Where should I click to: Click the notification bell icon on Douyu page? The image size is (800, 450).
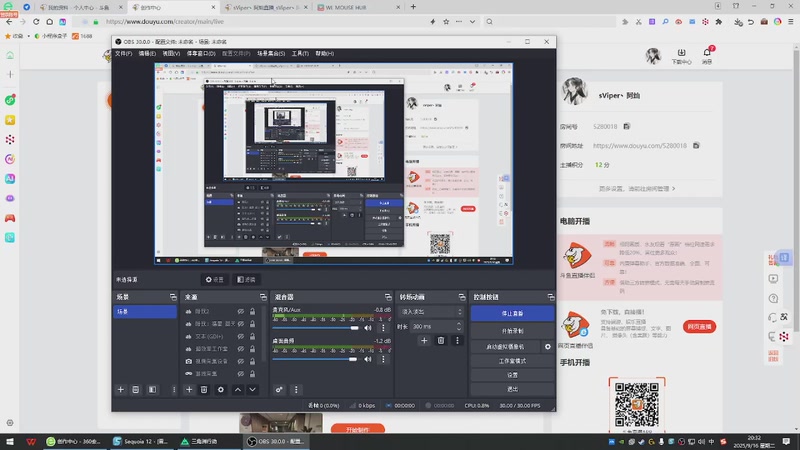[x=707, y=55]
